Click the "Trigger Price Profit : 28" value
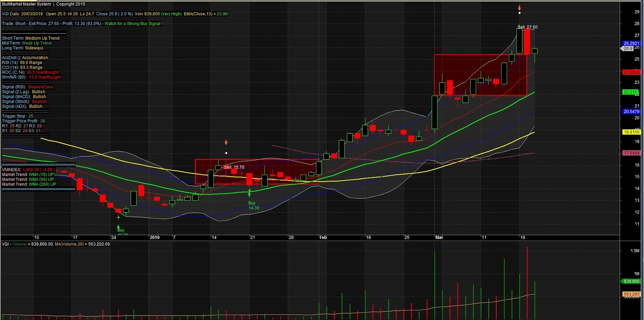 point(24,121)
